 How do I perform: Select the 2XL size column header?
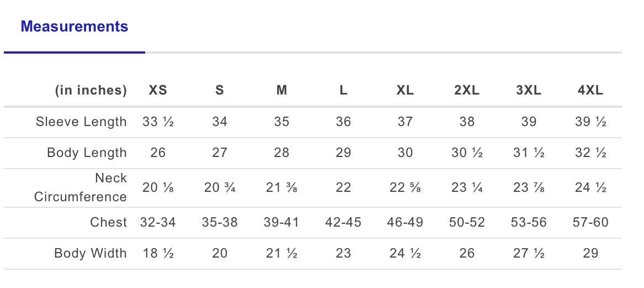(467, 90)
